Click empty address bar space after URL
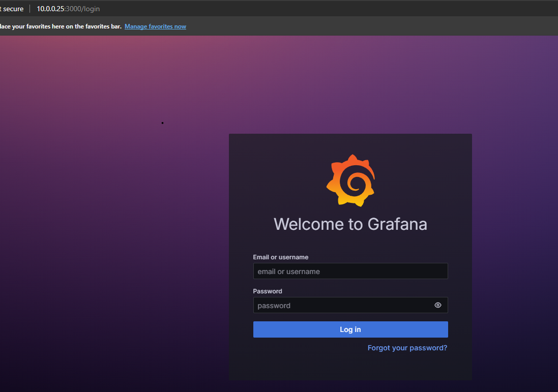This screenshot has height=392, width=558. pos(305,9)
